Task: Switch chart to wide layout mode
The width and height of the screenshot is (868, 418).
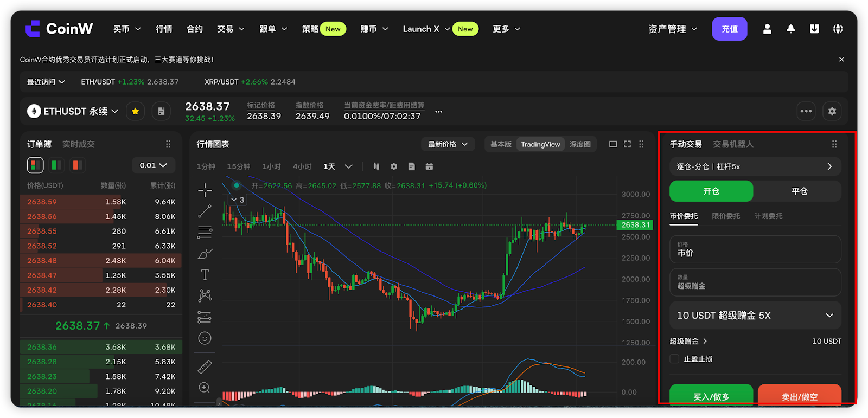Action: point(613,144)
